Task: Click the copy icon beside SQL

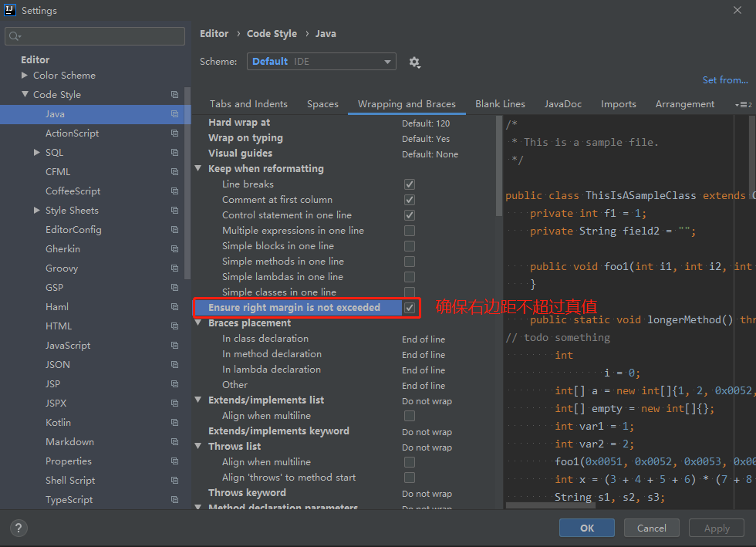Action: coord(174,153)
